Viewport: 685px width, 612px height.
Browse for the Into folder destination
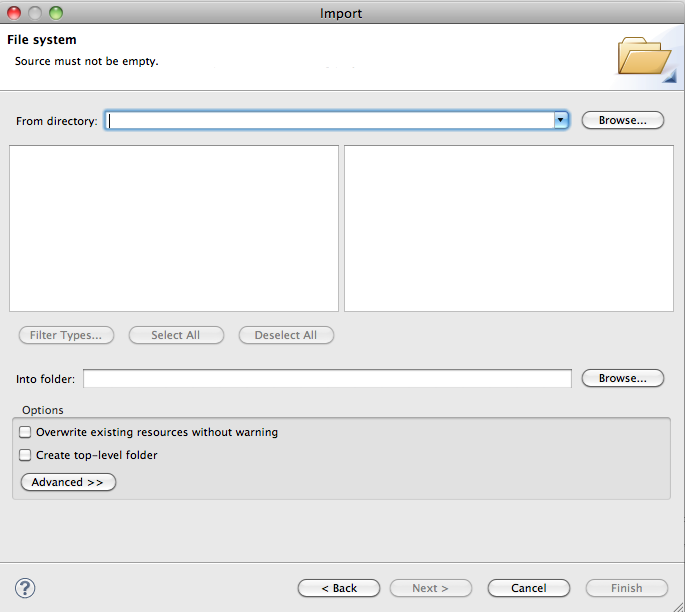point(623,379)
